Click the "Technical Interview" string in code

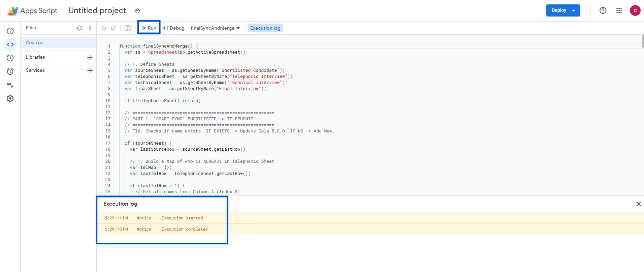pos(255,83)
